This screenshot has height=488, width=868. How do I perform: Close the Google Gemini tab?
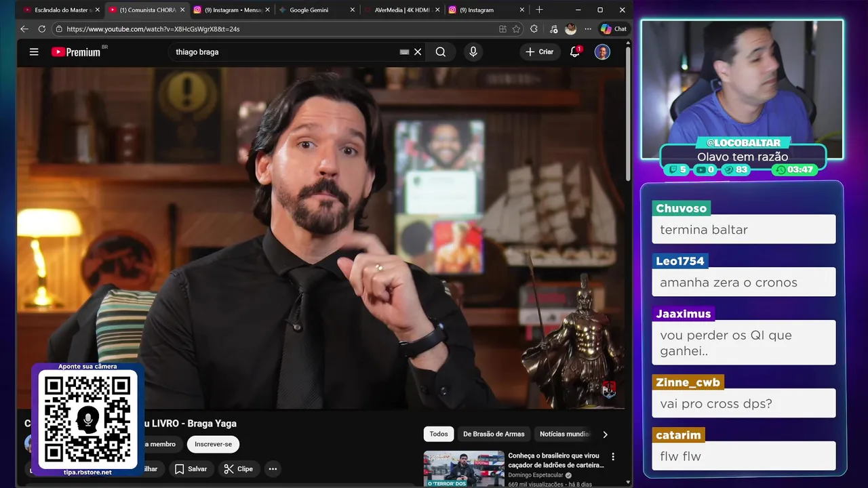(352, 10)
